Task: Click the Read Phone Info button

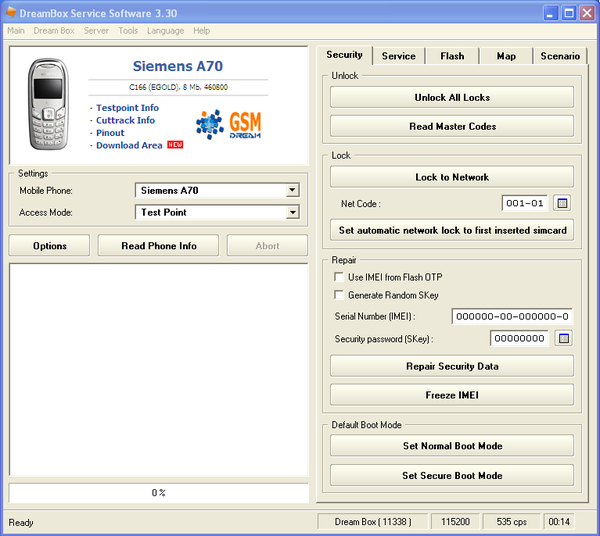Action: coord(159,246)
